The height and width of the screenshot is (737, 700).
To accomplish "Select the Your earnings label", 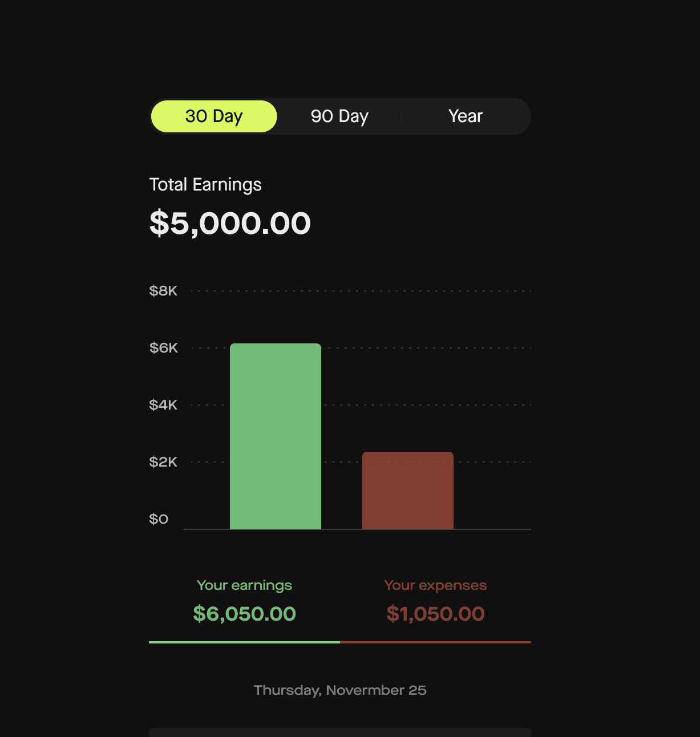I will click(x=244, y=585).
